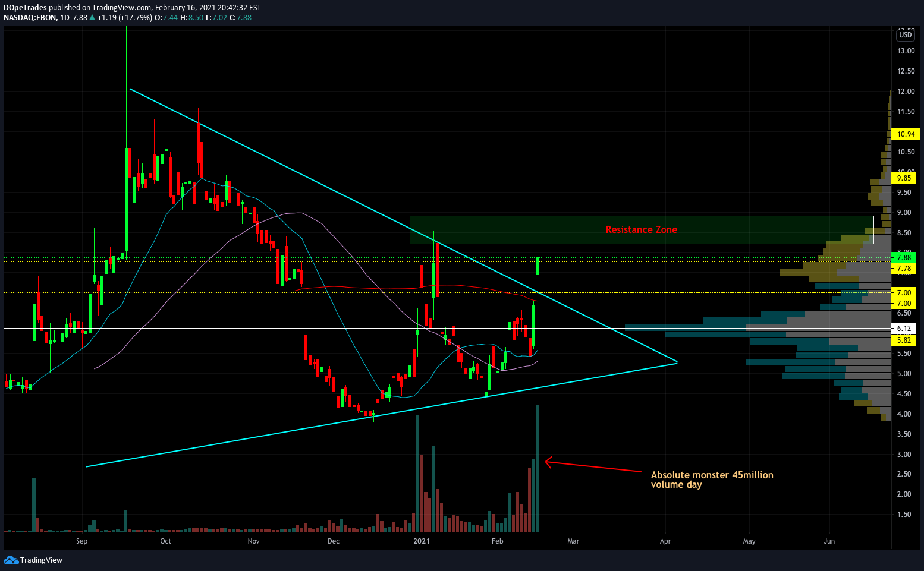Select the Resistance Zone text label
Viewport: 924px width, 571px height.
point(641,229)
